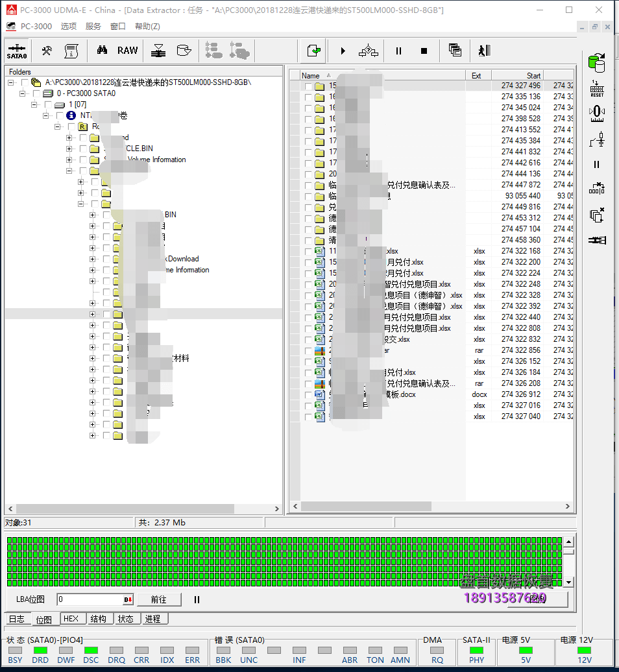The image size is (619, 672).
Task: Expand the folder ending in CLE.BIN
Action: (69, 149)
